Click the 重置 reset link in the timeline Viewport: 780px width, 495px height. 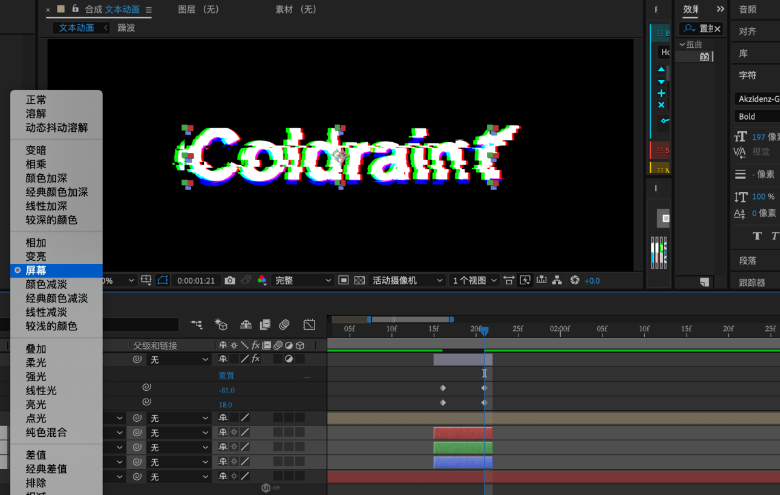[x=226, y=376]
